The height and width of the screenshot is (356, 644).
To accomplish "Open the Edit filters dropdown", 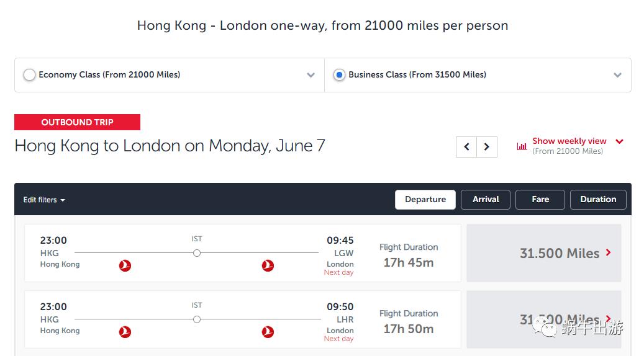I will [x=44, y=200].
